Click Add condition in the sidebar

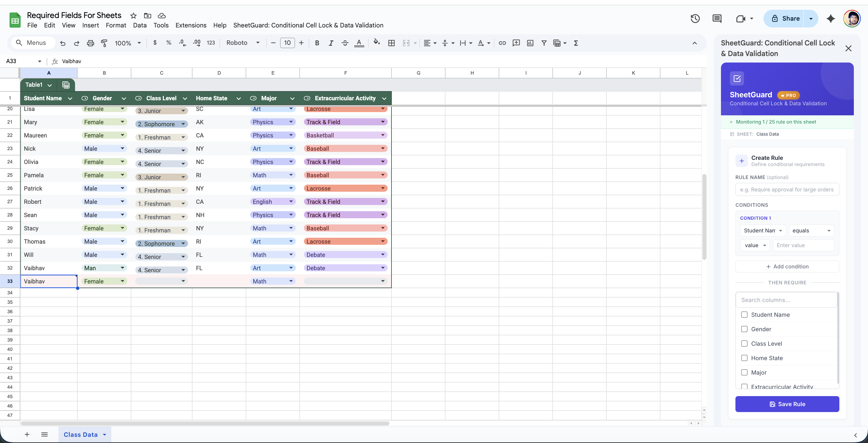787,266
